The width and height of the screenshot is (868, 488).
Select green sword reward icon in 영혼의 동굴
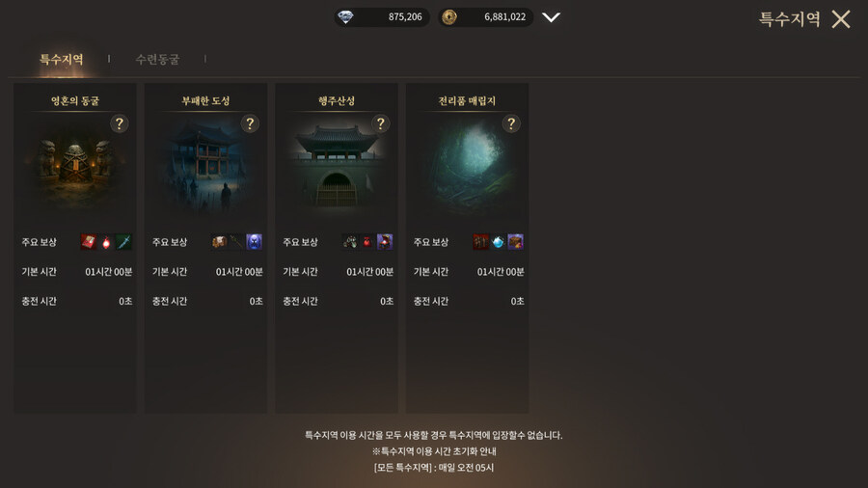click(123, 242)
